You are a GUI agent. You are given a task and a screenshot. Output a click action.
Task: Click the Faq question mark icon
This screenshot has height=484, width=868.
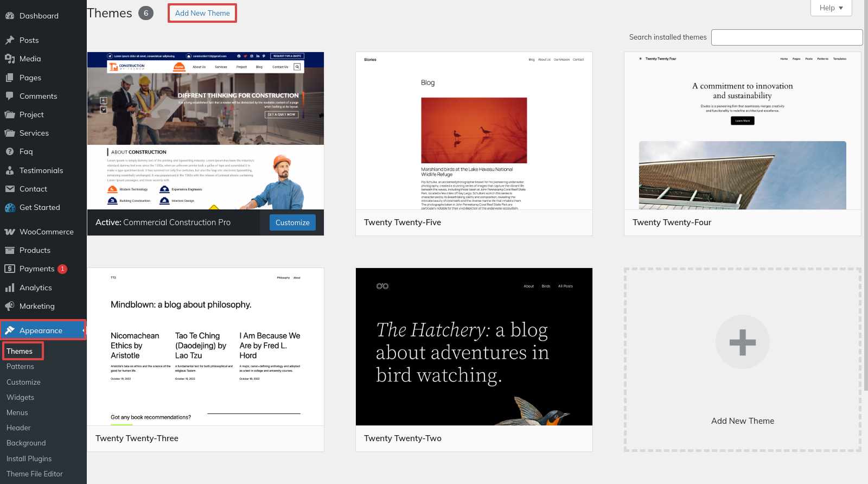(10, 151)
